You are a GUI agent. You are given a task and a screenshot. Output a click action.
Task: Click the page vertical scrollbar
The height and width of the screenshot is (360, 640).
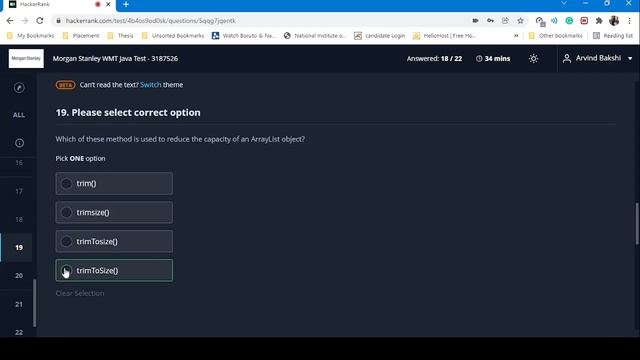point(637,223)
